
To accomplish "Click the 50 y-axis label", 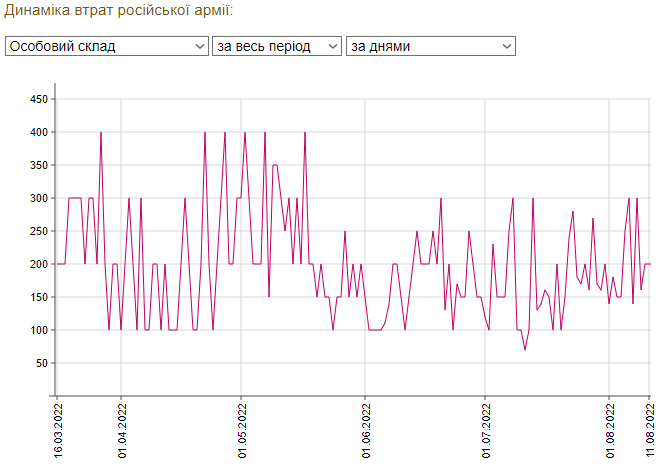I will (41, 363).
